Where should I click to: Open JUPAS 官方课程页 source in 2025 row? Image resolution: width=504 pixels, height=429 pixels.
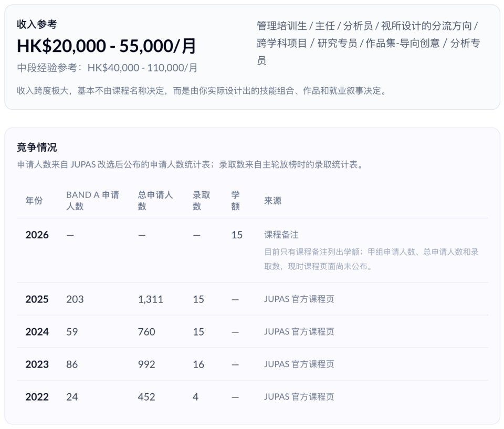[299, 299]
